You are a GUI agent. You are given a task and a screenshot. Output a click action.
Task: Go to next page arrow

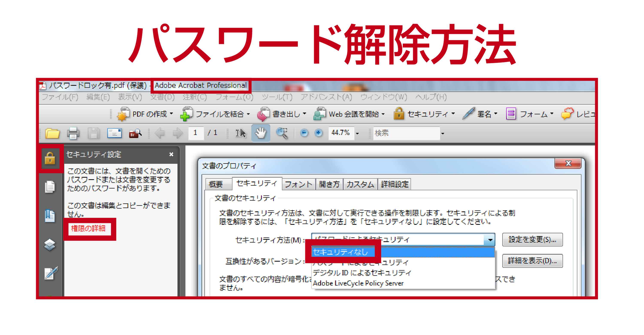click(x=178, y=133)
